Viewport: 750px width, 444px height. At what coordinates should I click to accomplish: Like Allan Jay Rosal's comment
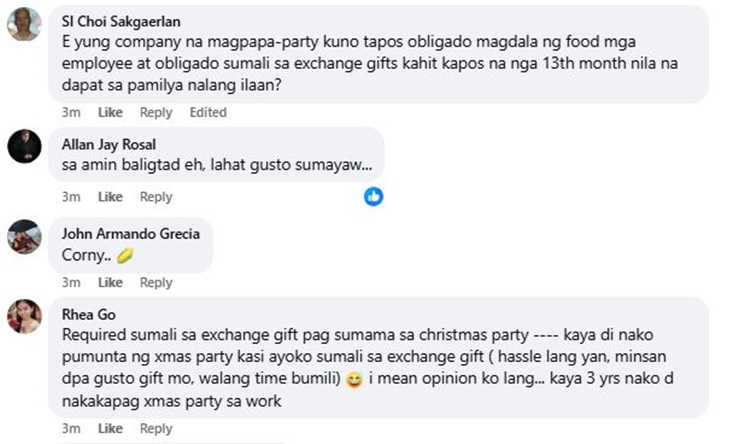point(110,197)
